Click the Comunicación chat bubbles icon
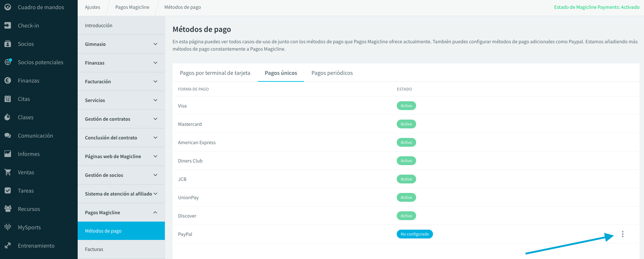The image size is (644, 259). pos(8,135)
